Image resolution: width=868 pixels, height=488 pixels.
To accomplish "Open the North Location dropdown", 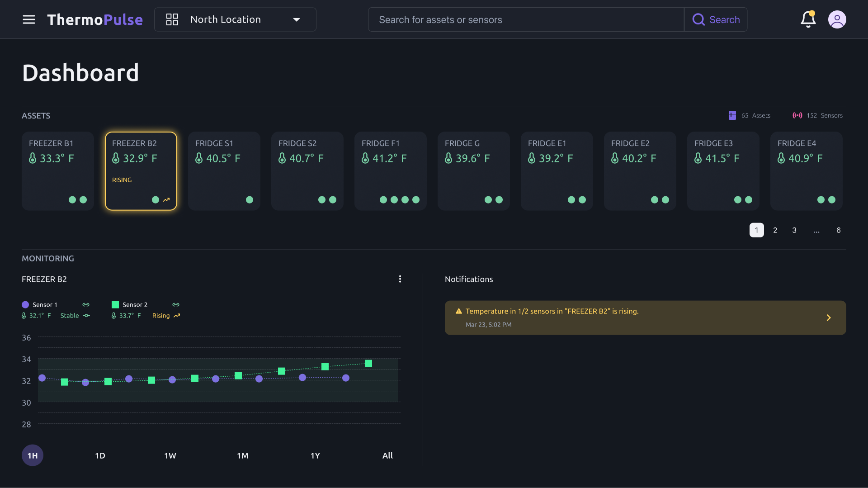I will point(235,19).
